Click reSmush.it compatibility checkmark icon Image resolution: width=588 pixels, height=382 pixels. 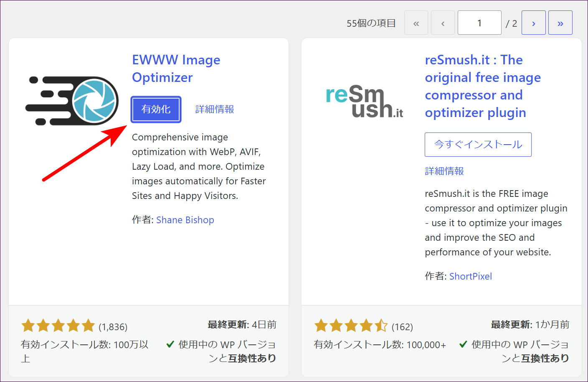[463, 344]
